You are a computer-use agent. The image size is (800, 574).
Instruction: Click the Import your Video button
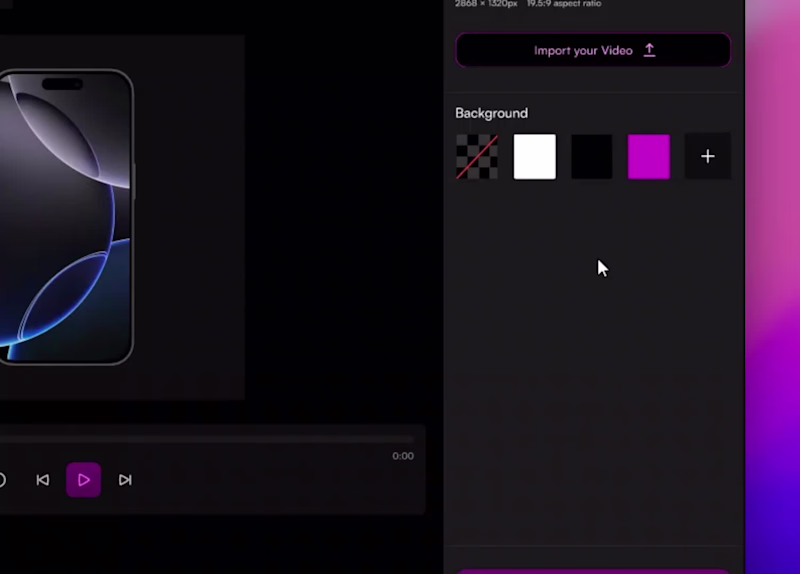[593, 50]
